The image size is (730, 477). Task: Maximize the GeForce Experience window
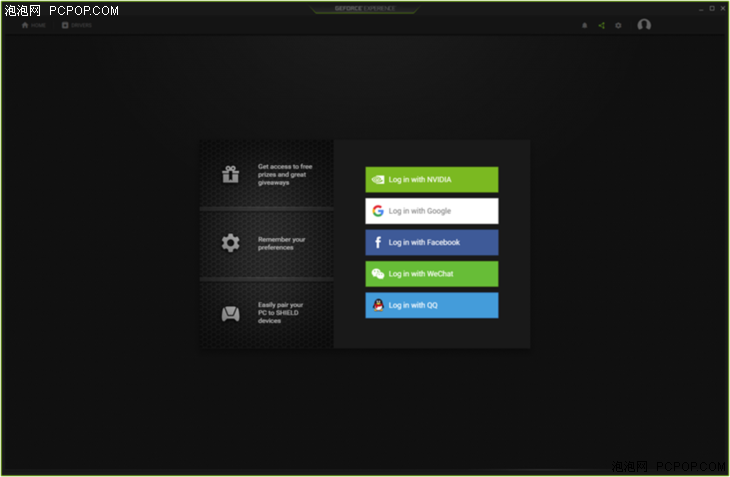click(711, 8)
